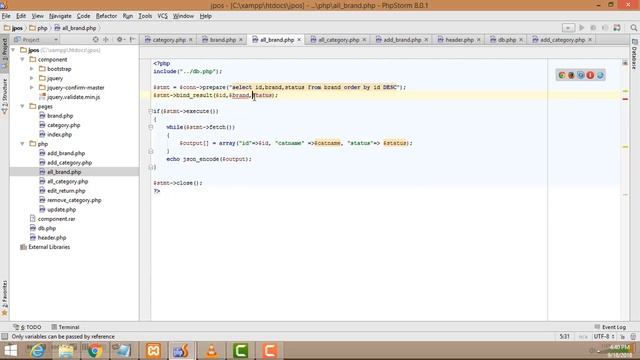The image size is (640, 360).
Task: Open the Event Log panel
Action: (x=610, y=327)
